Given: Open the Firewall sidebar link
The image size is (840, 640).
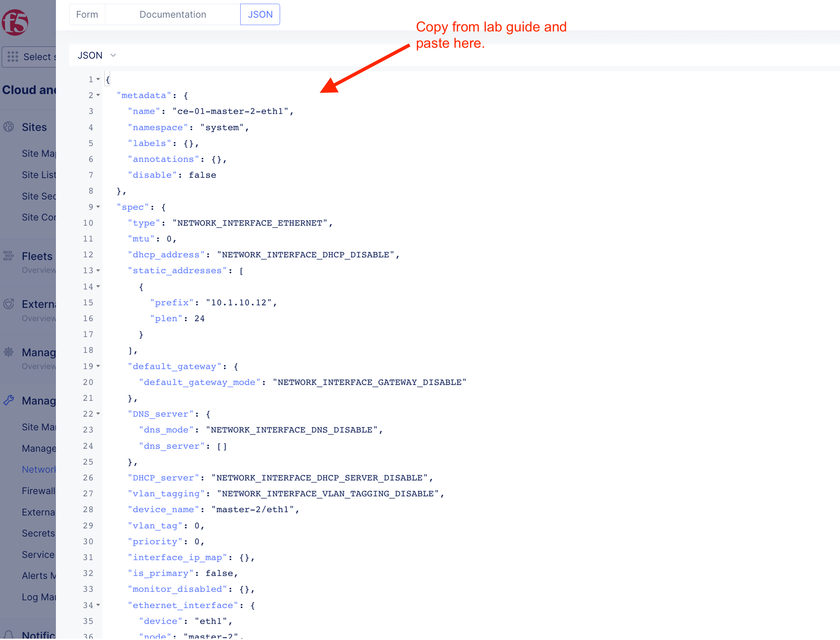Looking at the screenshot, I should coord(39,491).
